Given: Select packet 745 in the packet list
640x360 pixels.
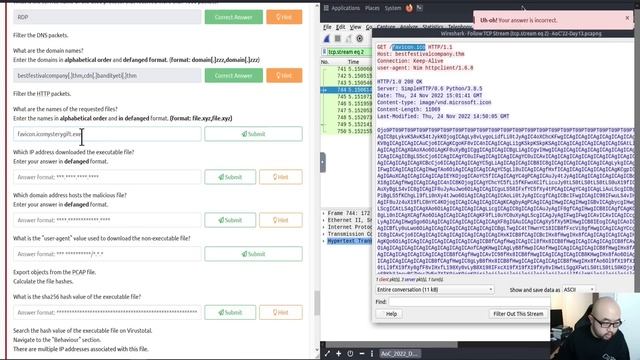Looking at the screenshot, I should 347,97.
